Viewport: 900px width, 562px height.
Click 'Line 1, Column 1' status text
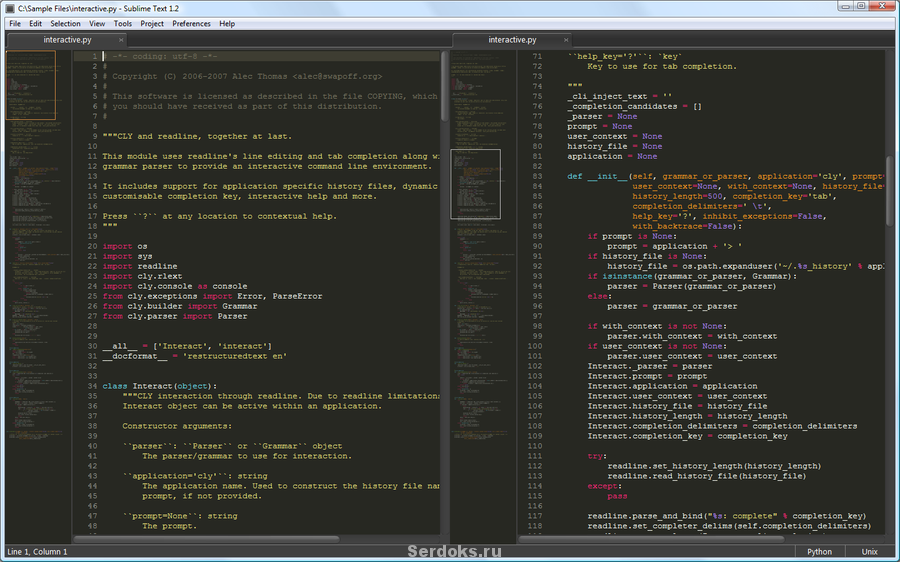(37, 552)
